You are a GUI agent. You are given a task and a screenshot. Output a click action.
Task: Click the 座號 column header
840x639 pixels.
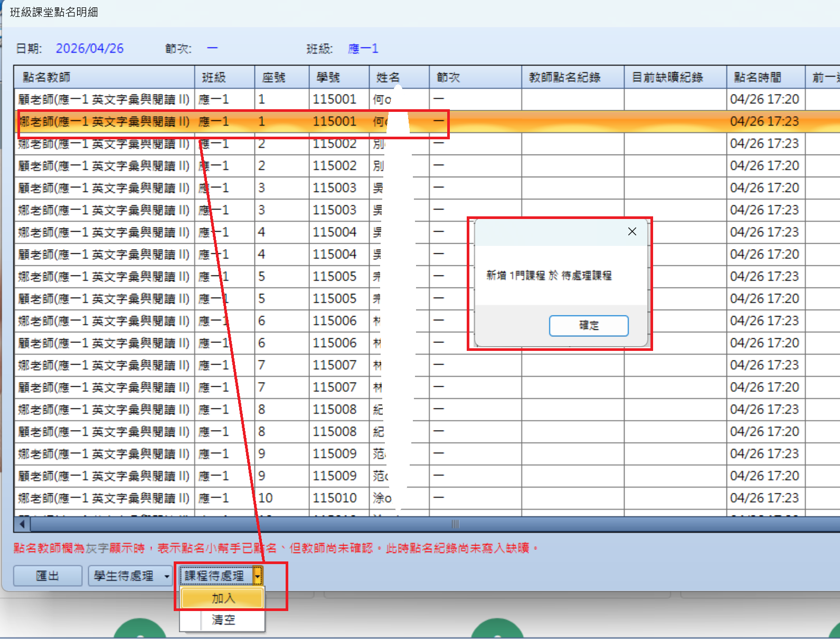coord(282,78)
